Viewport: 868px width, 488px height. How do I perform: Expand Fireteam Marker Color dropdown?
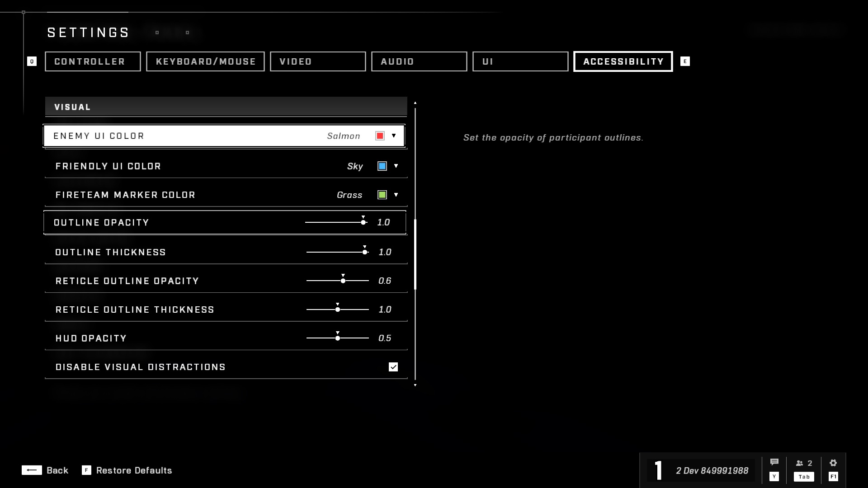click(395, 195)
